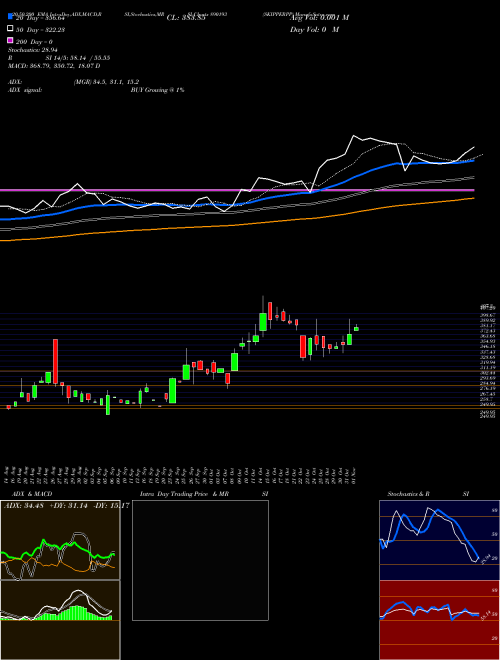Open the MACD histogram chart panel
This screenshot has width=500, height=660.
60,620
